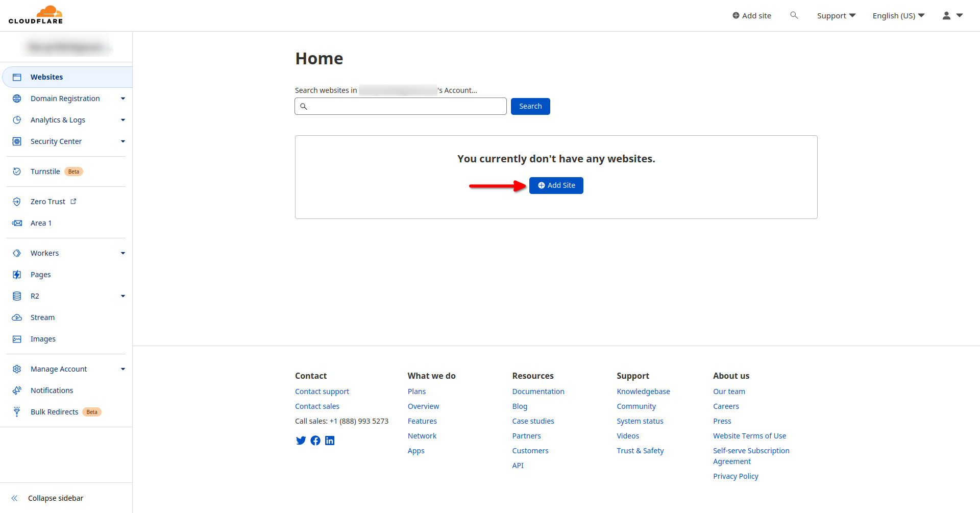Click the Domain Registration globe icon
980x513 pixels.
[17, 99]
